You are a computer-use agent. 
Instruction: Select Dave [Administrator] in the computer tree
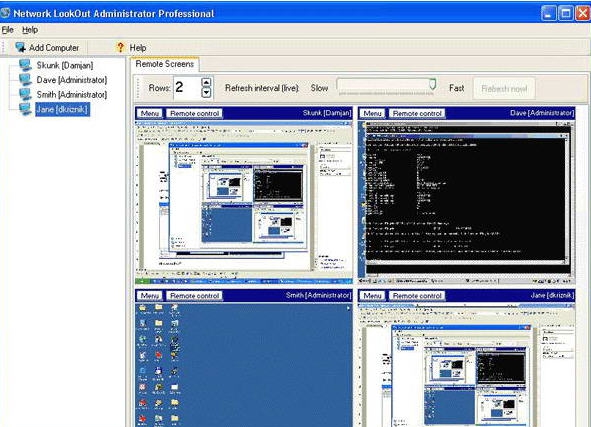click(x=72, y=80)
